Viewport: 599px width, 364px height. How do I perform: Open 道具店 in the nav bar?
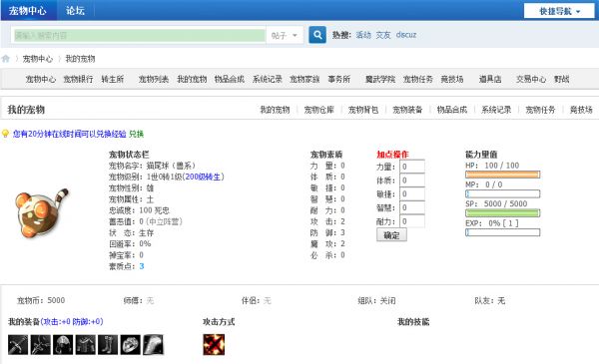click(490, 79)
